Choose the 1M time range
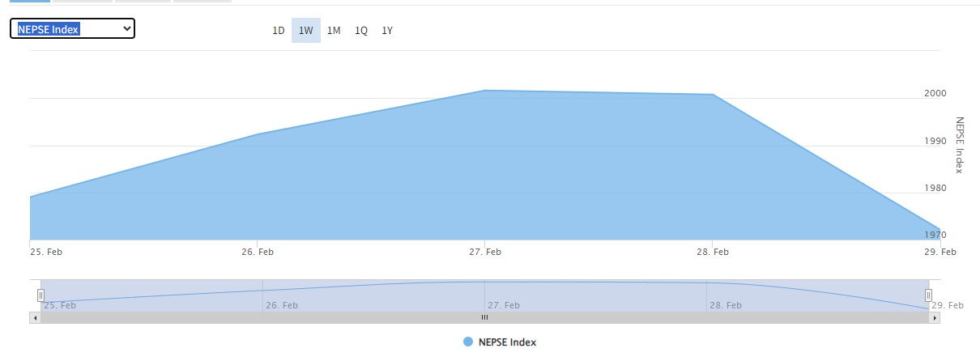This screenshot has width=980, height=361. (334, 31)
